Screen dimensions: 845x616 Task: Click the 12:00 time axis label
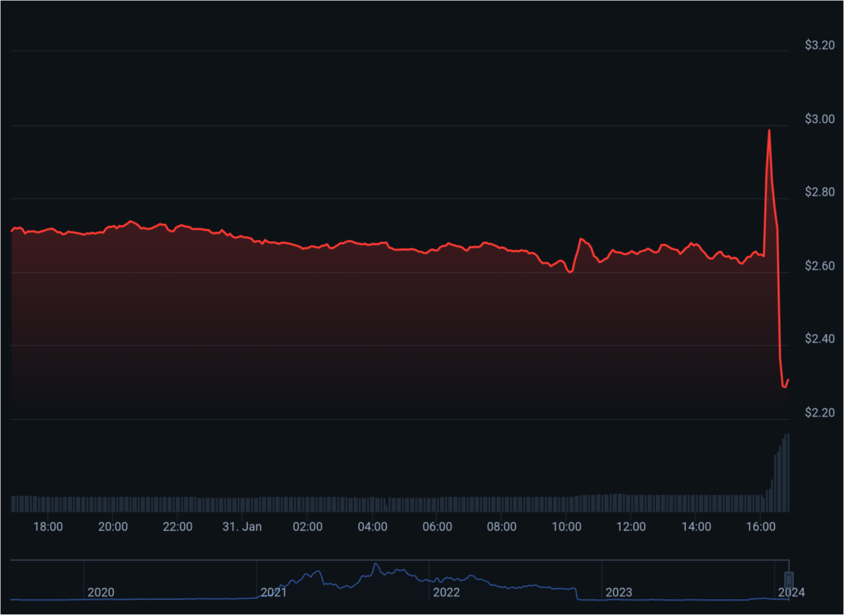tap(631, 527)
